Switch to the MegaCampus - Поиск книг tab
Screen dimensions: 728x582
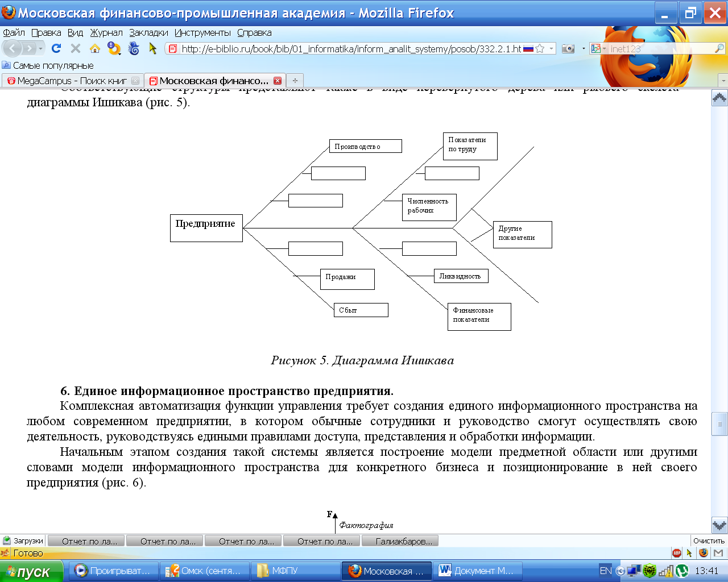coord(72,81)
